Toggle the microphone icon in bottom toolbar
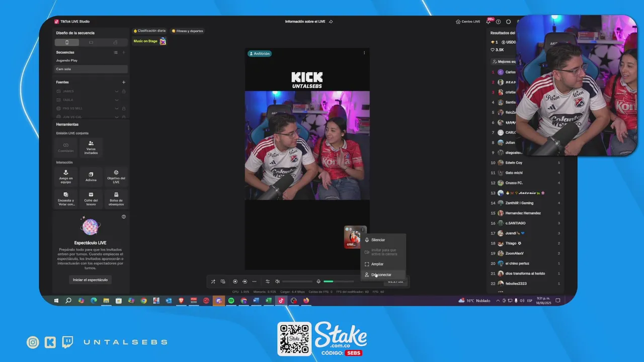The height and width of the screenshot is (362, 644). point(318,282)
